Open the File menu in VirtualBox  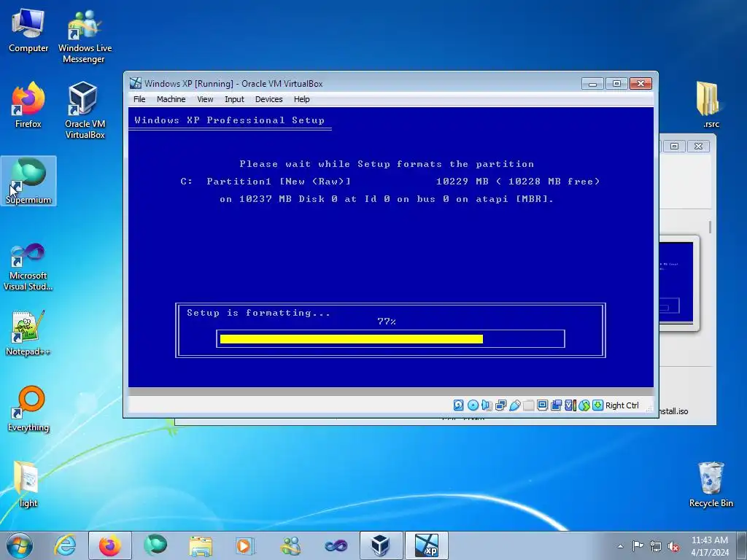(x=139, y=99)
